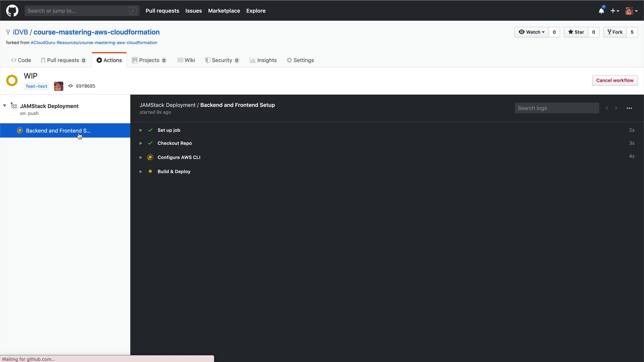Go to next log search result
This screenshot has width=644, height=362.
click(x=616, y=108)
